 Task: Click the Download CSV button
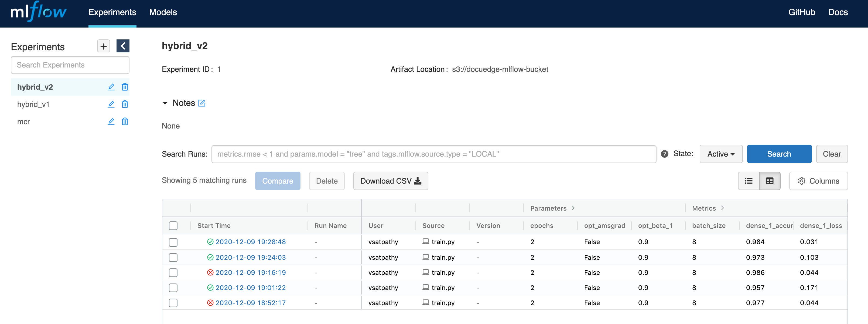point(391,181)
